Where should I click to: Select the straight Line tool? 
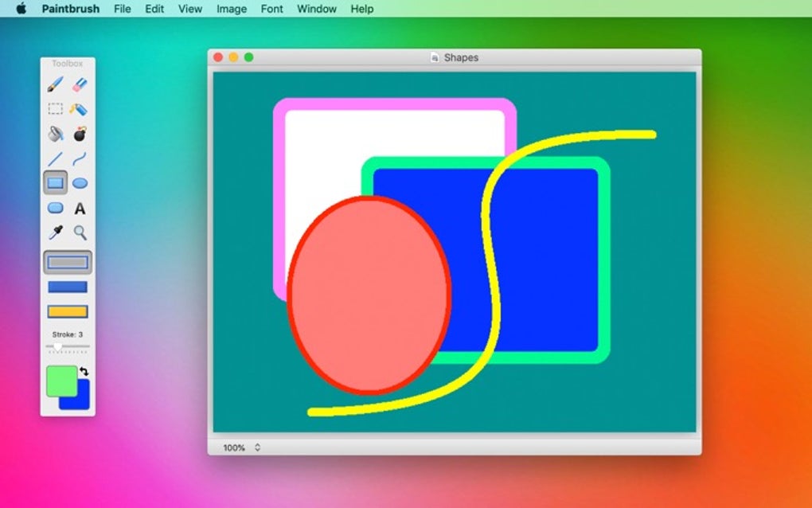(55, 158)
